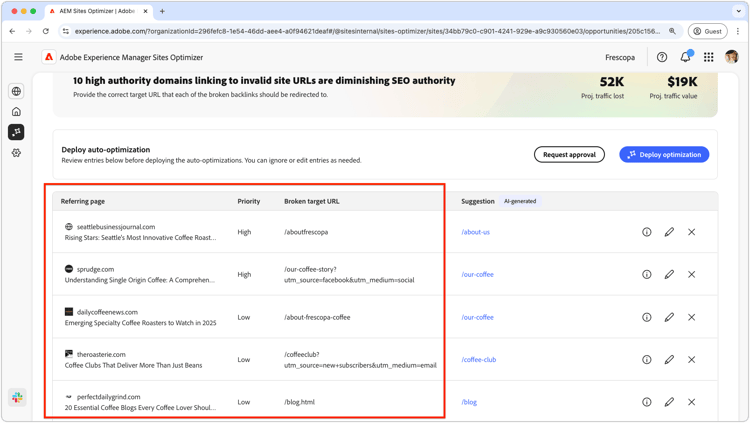
Task: Show info for theroasterie.com row
Action: point(646,359)
